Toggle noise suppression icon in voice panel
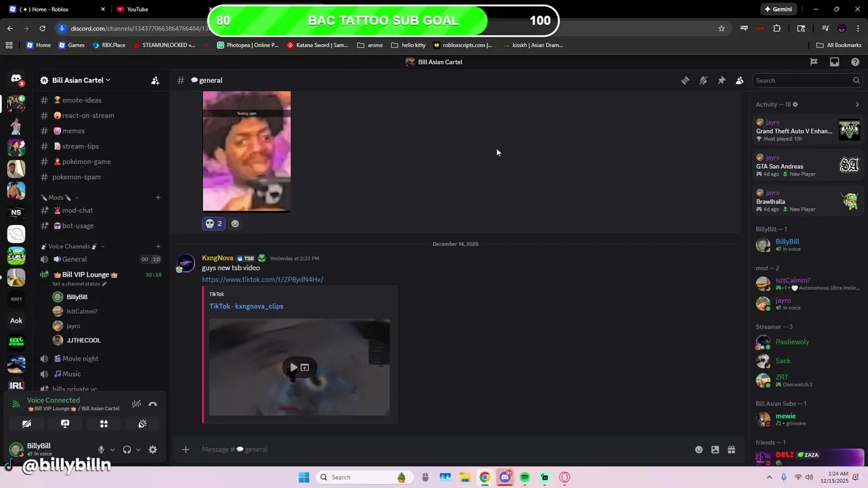 click(x=136, y=404)
